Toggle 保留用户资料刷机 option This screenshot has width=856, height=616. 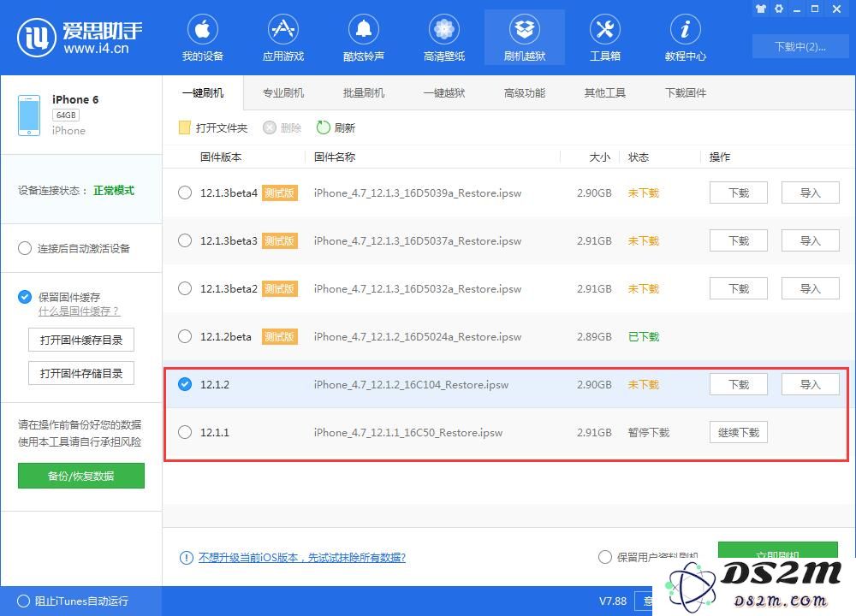pos(605,557)
